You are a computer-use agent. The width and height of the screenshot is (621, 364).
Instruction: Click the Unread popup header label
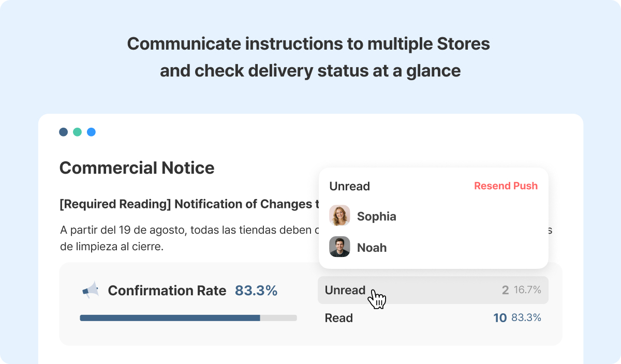(350, 186)
